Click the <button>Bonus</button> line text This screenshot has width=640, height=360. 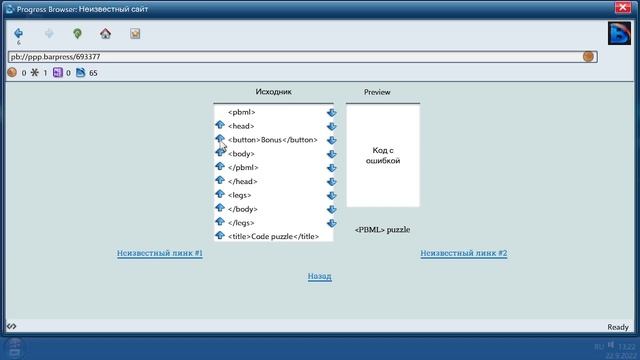[x=273, y=140]
